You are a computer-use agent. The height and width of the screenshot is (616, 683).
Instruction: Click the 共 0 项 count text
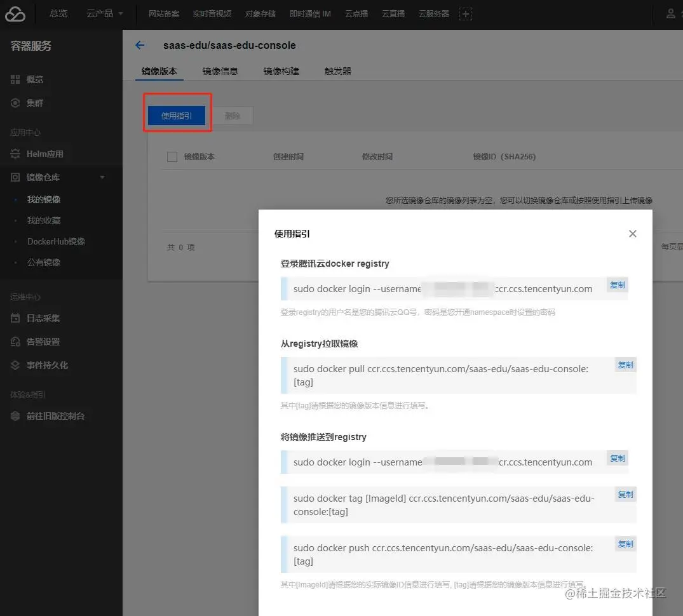coord(181,247)
